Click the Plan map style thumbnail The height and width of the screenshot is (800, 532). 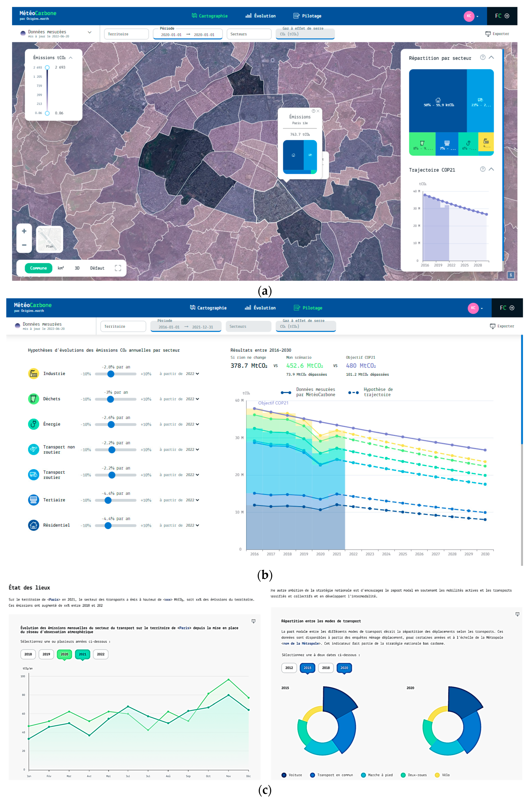pos(50,239)
